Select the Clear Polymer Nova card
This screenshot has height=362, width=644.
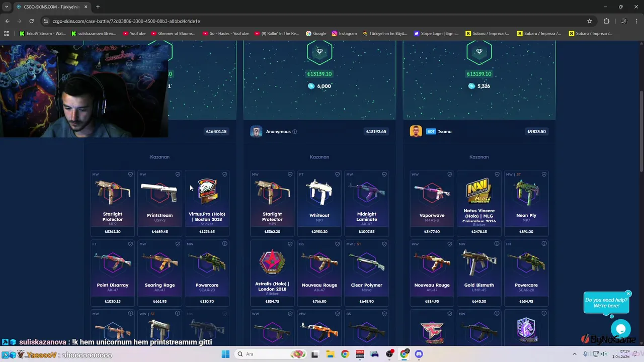(x=367, y=274)
